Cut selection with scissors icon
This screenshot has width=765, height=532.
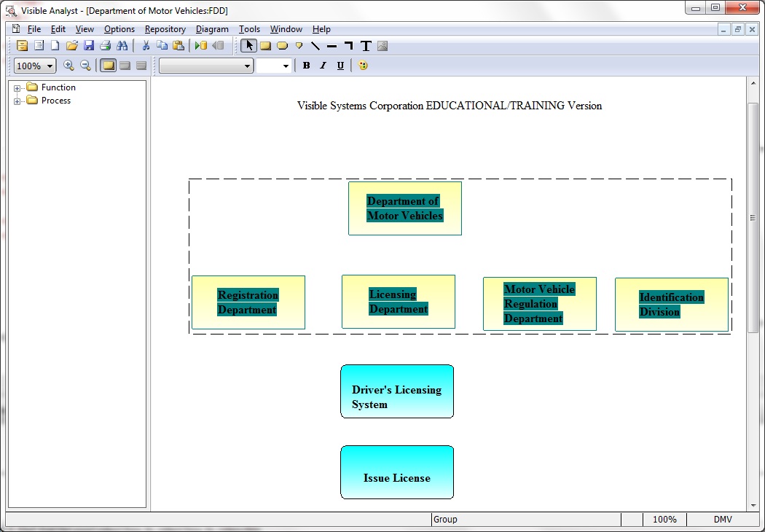pyautogui.click(x=146, y=46)
